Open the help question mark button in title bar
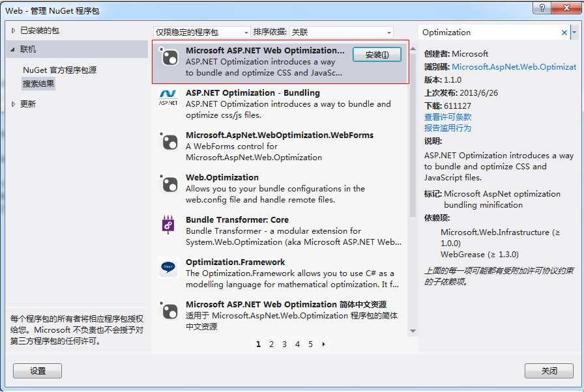Viewport: 584px width, 392px height. [x=542, y=7]
